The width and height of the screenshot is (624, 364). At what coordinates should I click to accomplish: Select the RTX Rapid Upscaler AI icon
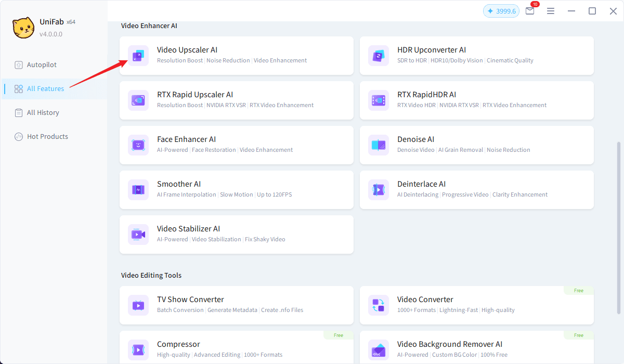coord(138,100)
